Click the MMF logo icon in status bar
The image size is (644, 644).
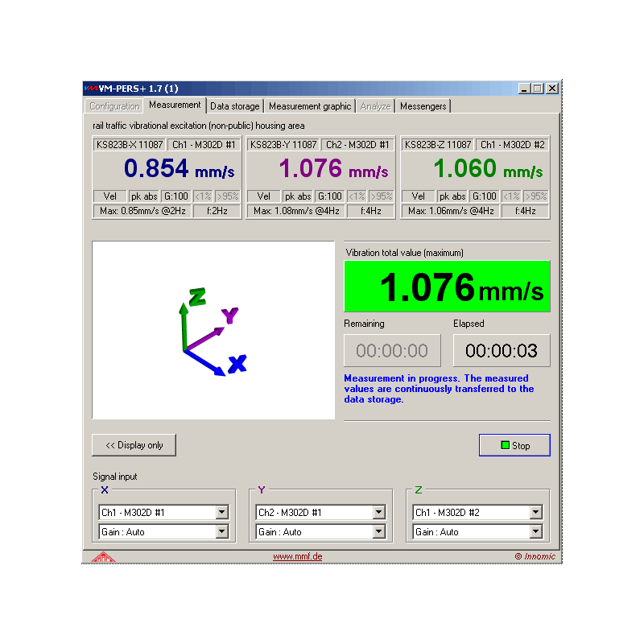[x=102, y=556]
